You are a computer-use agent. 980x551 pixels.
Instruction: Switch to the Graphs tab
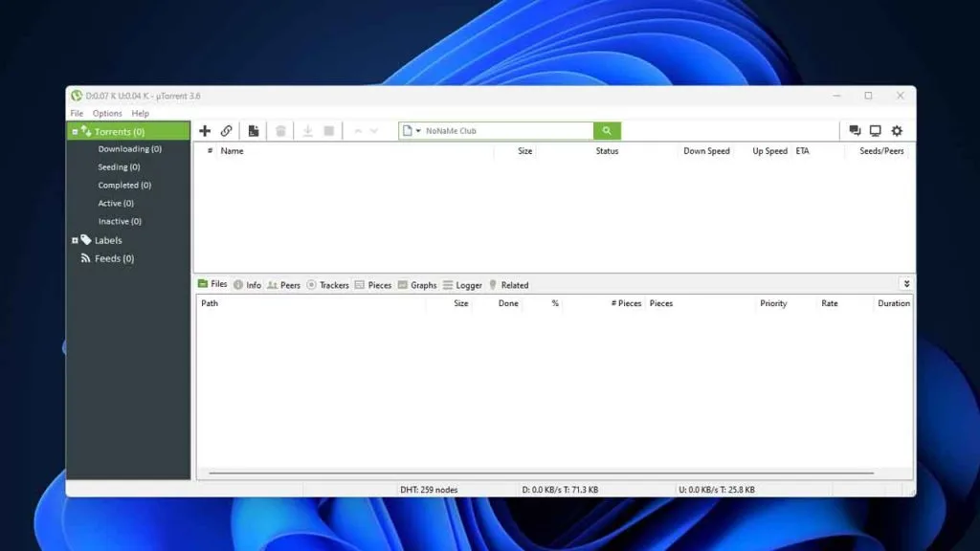coord(417,285)
